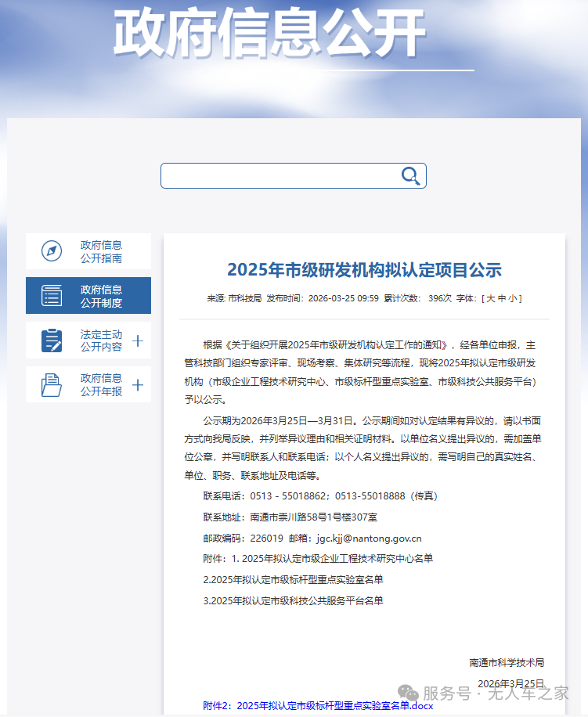Screen dimensions: 588x717
Task: Click the signature 南通市科学技术局
Action: 507,662
